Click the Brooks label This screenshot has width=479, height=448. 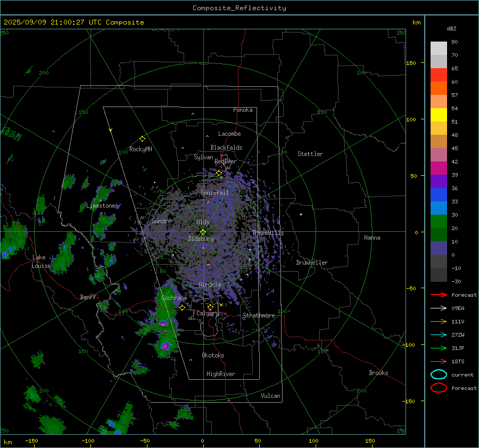378,373
